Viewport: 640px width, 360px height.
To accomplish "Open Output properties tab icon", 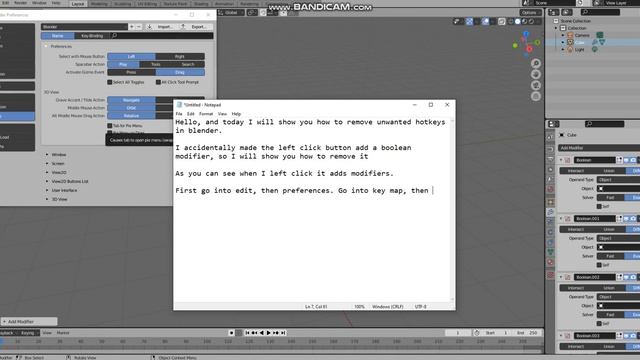I will coord(551,159).
